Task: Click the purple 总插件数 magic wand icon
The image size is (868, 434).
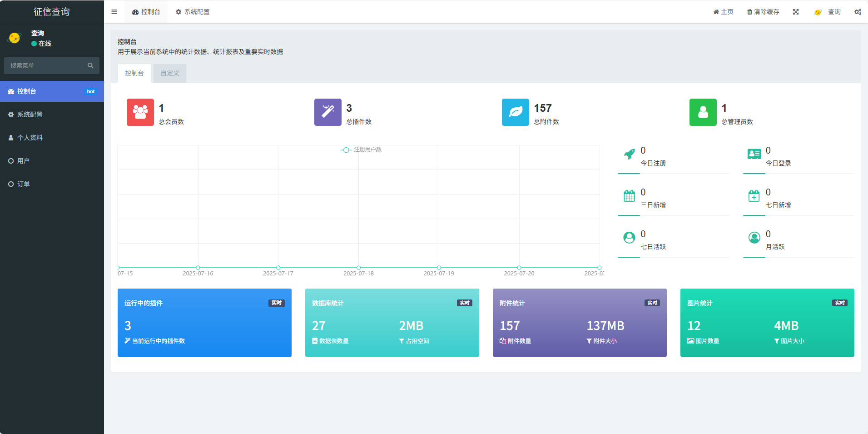Action: (x=328, y=112)
